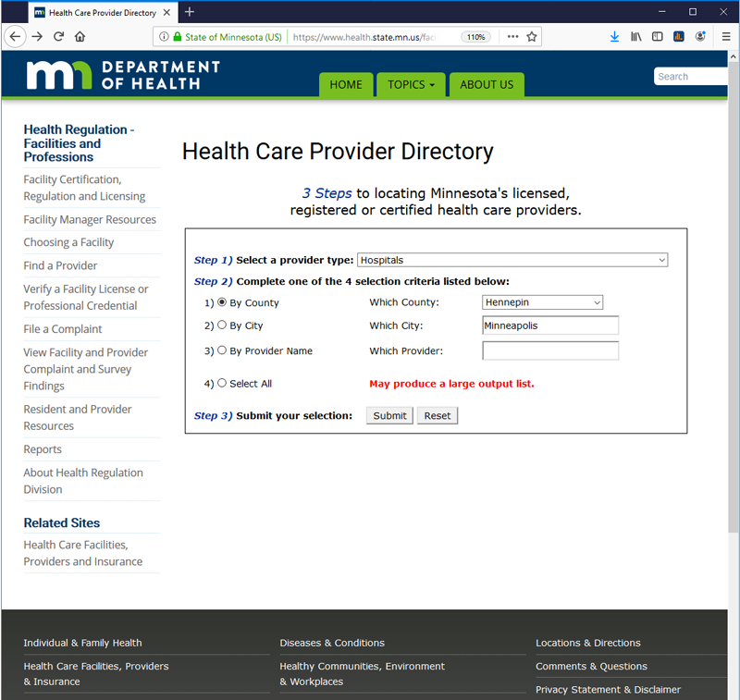The image size is (740, 700).
Task: Open the page actions three-dot menu
Action: point(512,37)
